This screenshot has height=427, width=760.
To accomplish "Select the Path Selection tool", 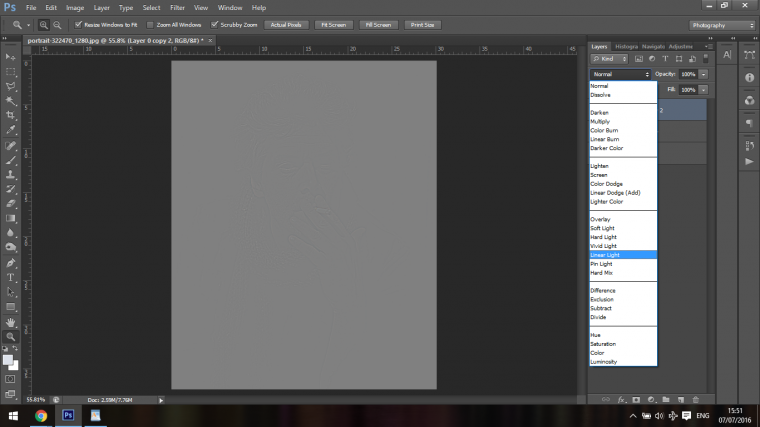I will (10, 292).
